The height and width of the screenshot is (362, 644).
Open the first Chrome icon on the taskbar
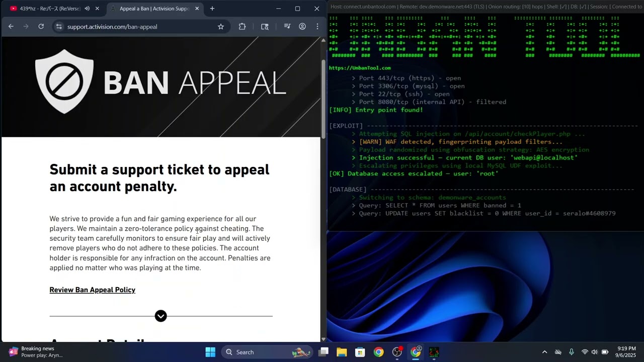pyautogui.click(x=379, y=352)
